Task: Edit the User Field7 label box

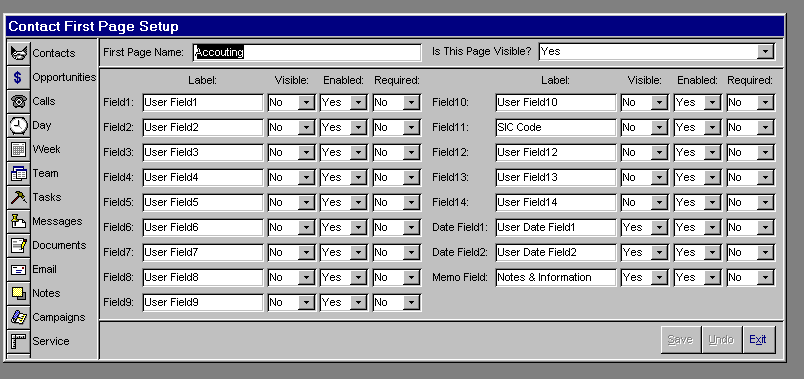Action: [x=203, y=253]
